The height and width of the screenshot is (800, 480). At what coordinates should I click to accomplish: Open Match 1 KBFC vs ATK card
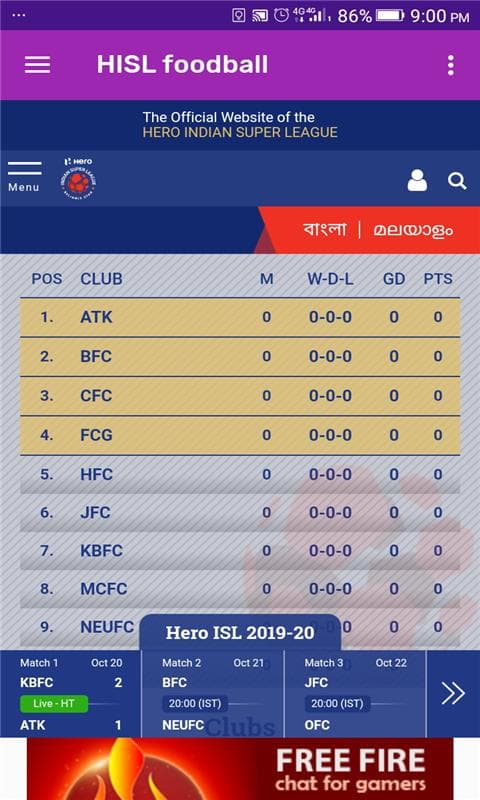coord(71,694)
